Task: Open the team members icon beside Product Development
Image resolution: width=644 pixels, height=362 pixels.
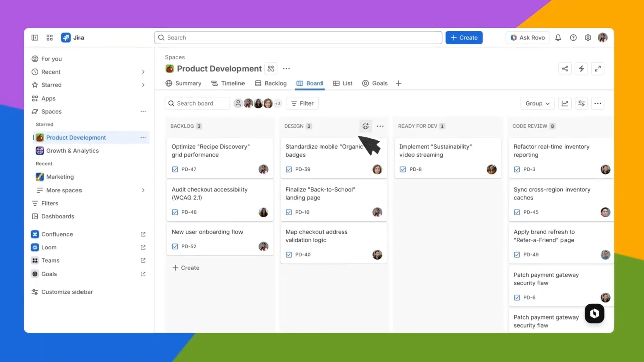Action: pos(271,69)
